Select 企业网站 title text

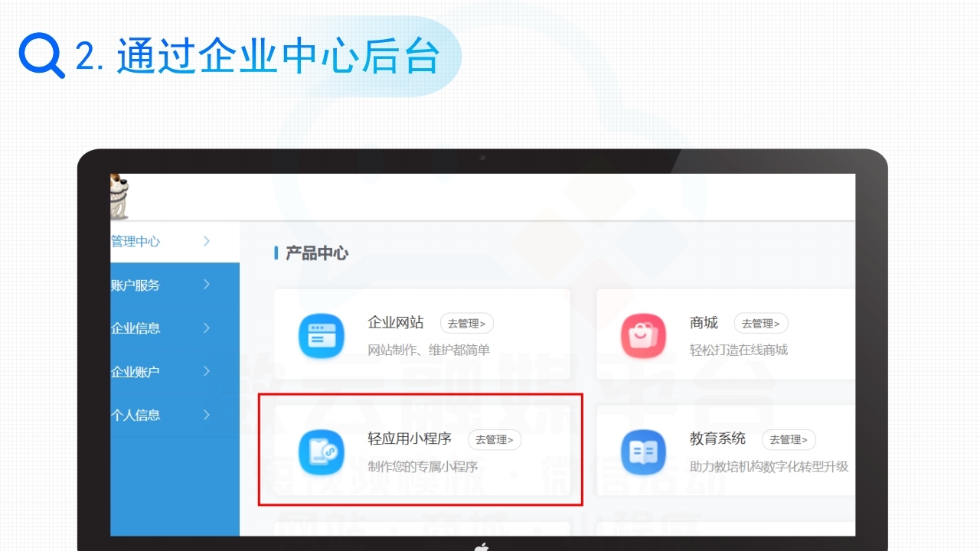click(x=396, y=322)
